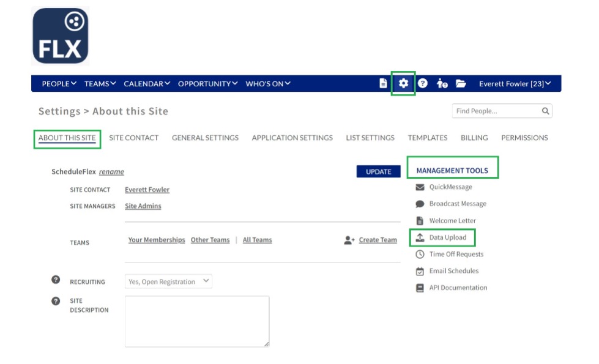Click the Site Description resize handle
Viewport: 599px width, 364px height.
pyautogui.click(x=266, y=344)
